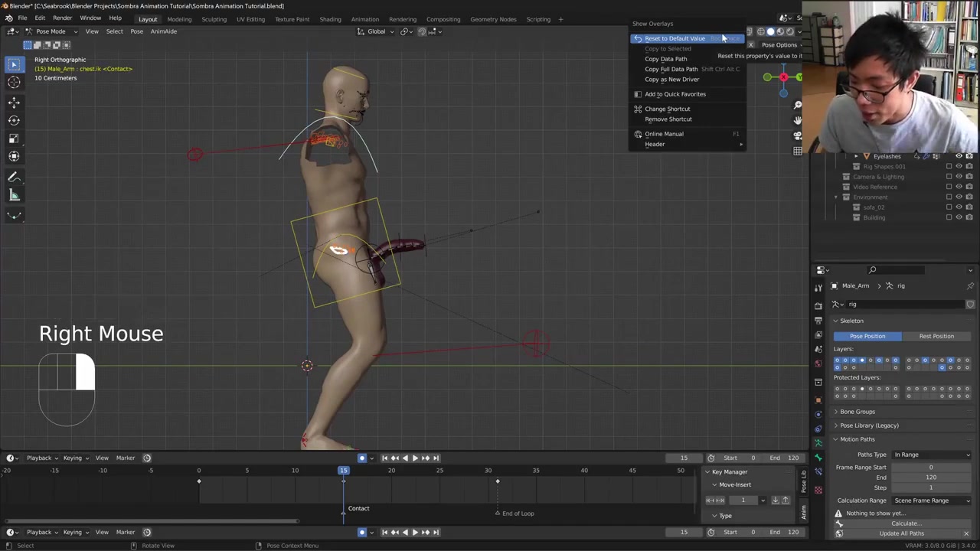
Task: Toggle the Building collection's exclude checkbox
Action: pyautogui.click(x=949, y=217)
